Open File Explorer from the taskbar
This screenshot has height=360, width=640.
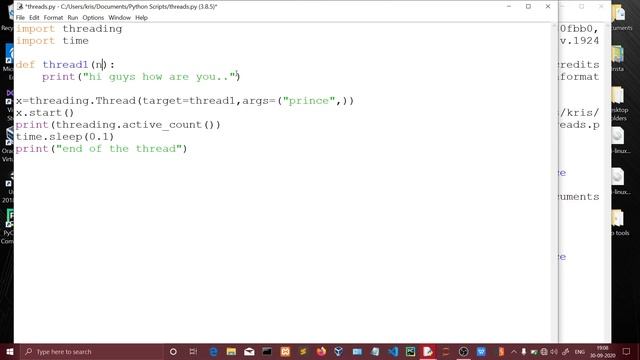click(x=231, y=351)
